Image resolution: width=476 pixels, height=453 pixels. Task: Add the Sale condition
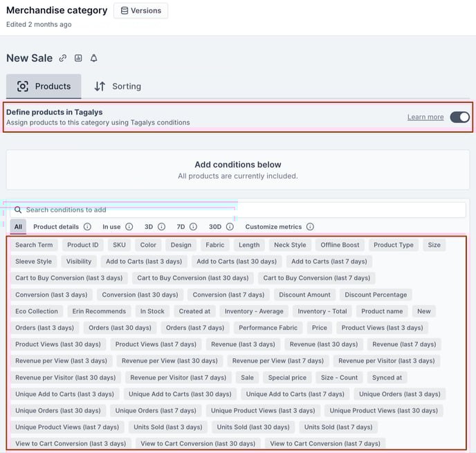(x=248, y=378)
